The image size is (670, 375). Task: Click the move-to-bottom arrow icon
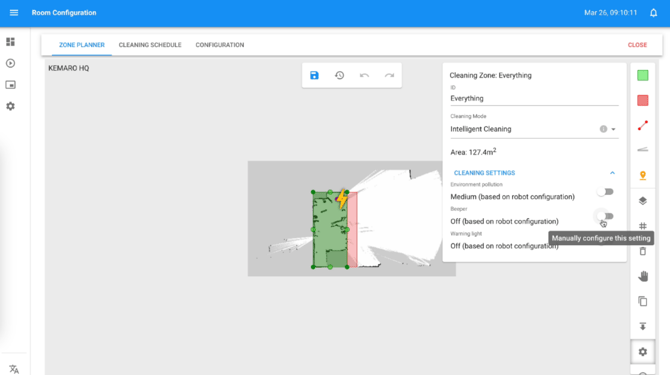coord(643,326)
